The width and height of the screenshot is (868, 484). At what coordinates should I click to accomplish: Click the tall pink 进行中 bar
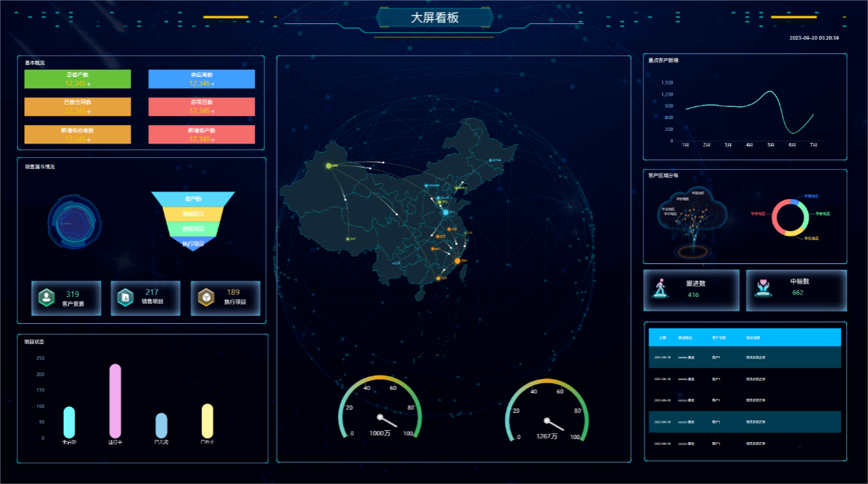[115, 401]
